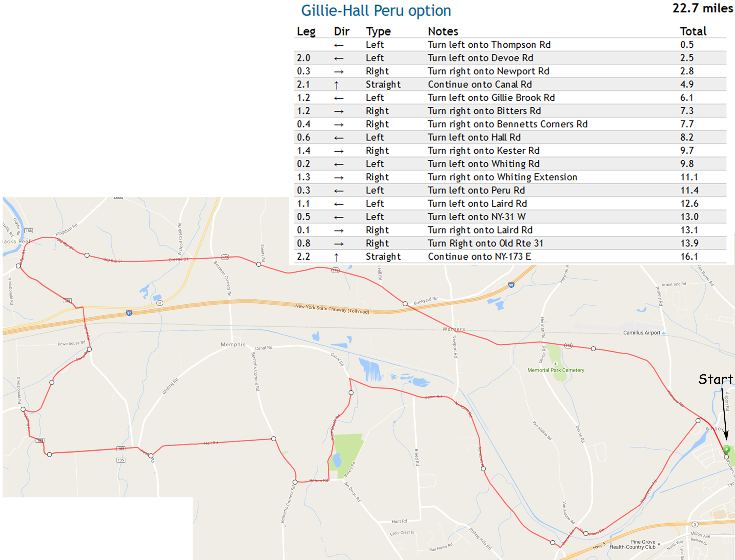735x560 pixels.
Task: Click the straight arrow in the Canal Rd row
Action: tap(336, 85)
